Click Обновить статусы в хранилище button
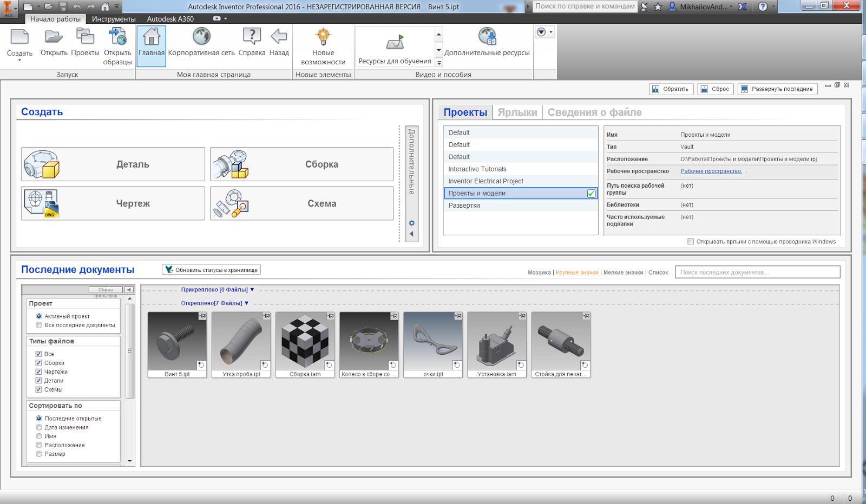Viewport: 866px width, 504px height. tap(212, 270)
